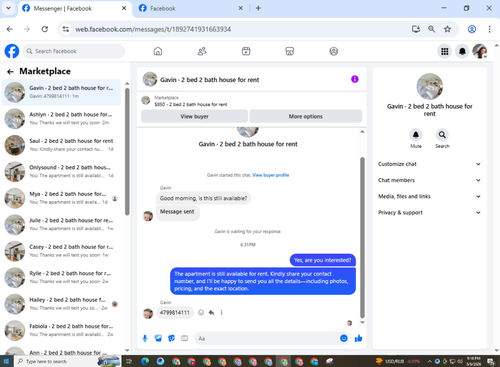Open Ashlyn's 2 bed 2 bath conversation

click(62, 118)
